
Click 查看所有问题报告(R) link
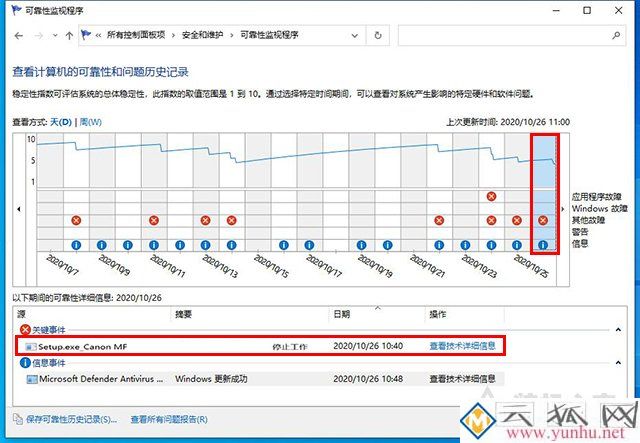169,419
